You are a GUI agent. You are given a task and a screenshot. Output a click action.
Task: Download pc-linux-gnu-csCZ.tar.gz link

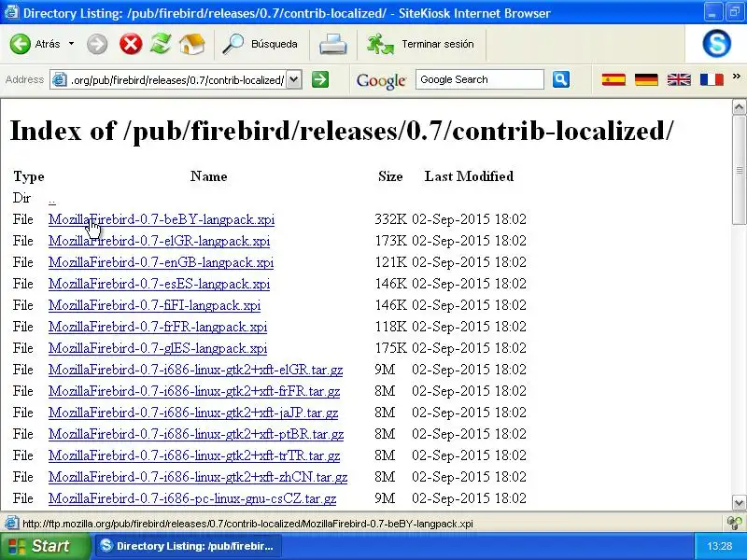(192, 498)
